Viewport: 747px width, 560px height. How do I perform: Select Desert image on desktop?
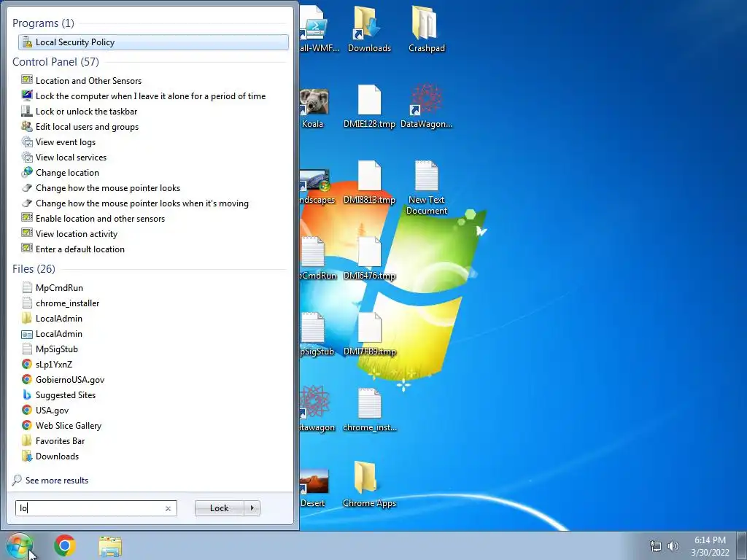coord(314,488)
